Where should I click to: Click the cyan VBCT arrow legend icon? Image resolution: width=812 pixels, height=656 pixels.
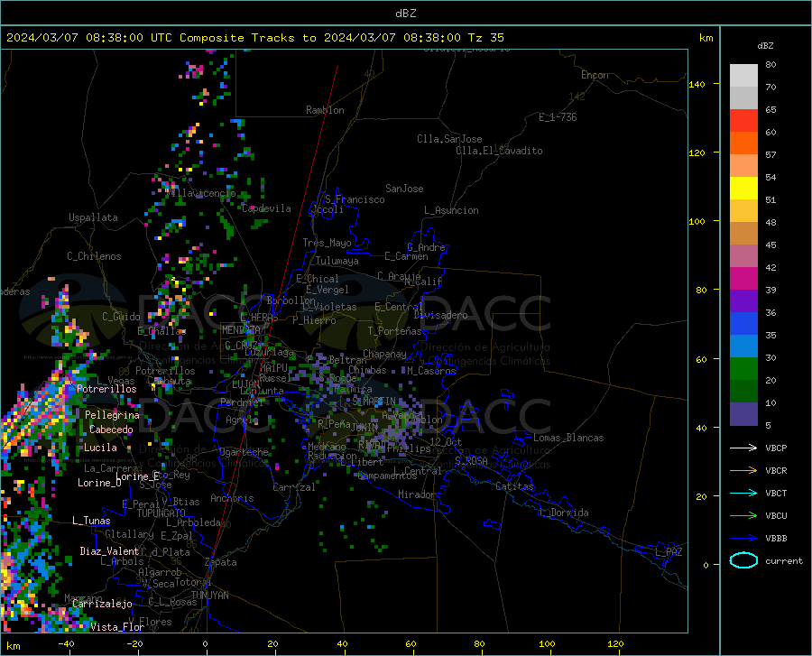pos(743,493)
